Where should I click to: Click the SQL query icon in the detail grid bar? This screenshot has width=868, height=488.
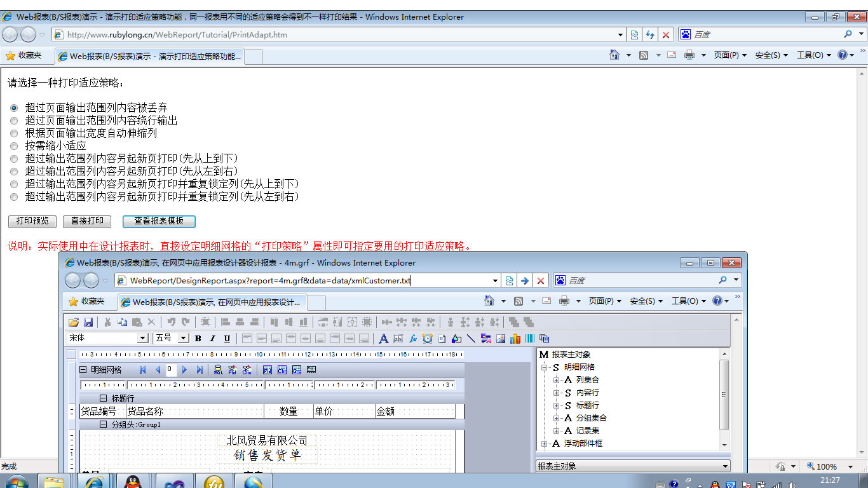tap(218, 370)
